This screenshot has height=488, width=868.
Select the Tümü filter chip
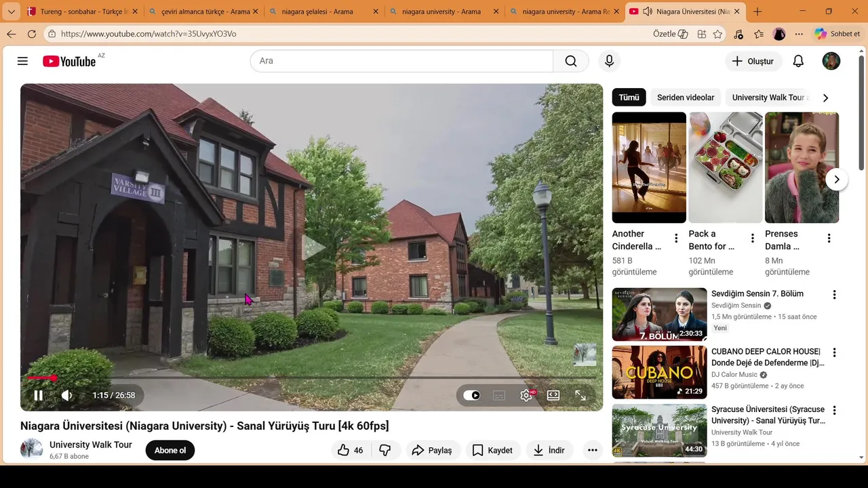pos(629,98)
